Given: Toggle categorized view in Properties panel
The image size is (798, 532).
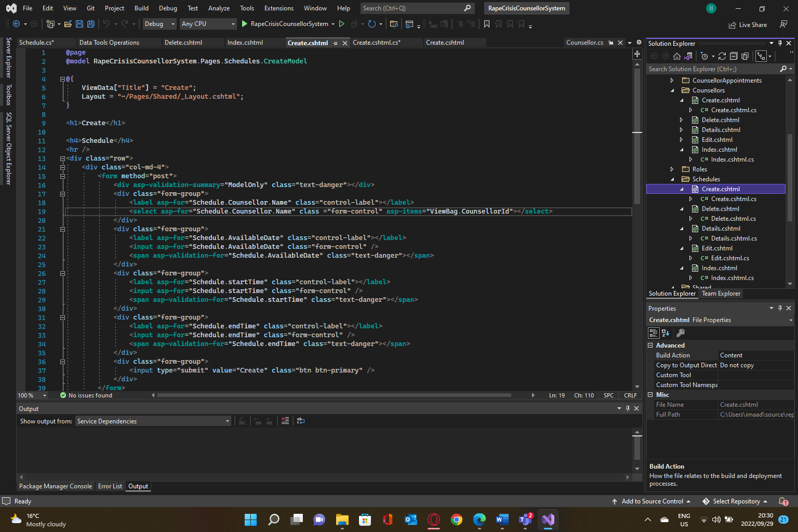Looking at the screenshot, I should (x=654, y=333).
